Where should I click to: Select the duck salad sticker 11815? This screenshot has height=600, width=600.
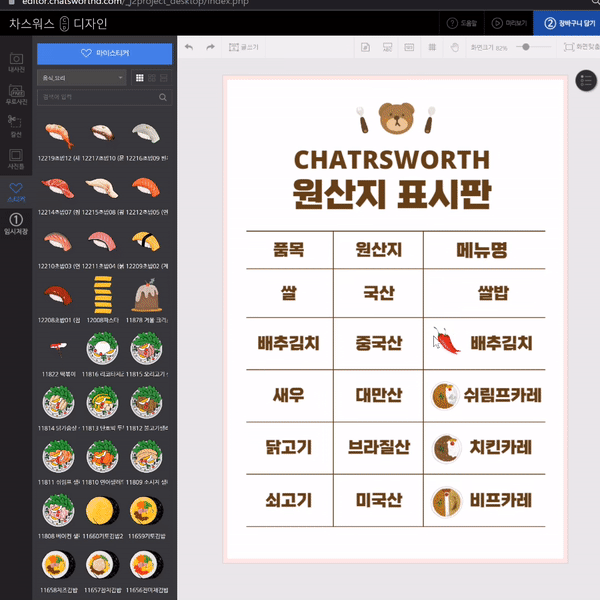[146, 349]
